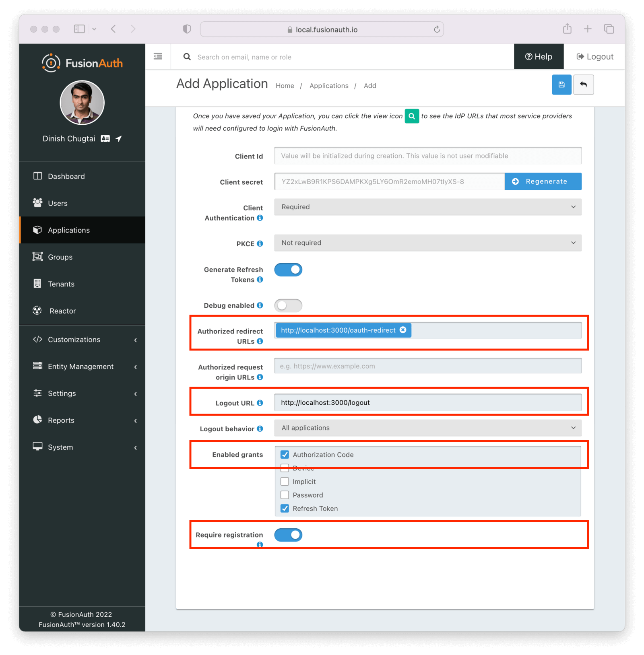Click the browser sidebar toggle icon

tap(79, 29)
